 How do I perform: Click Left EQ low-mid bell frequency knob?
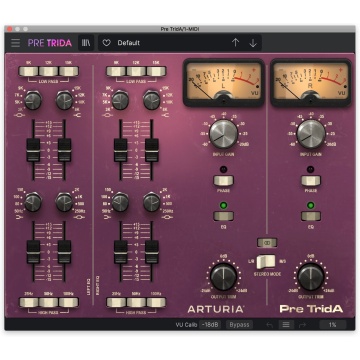(64, 202)
